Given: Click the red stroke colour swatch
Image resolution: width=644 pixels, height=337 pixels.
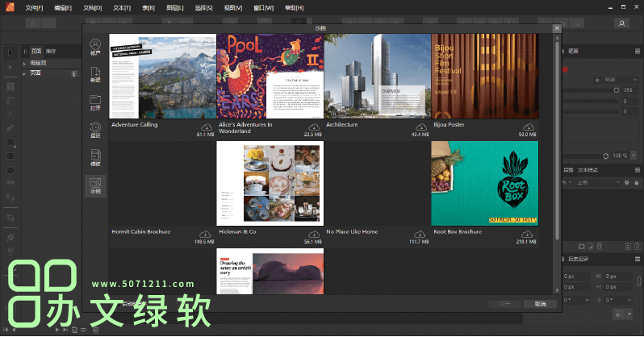Looking at the screenshot, I should pyautogui.click(x=566, y=69).
